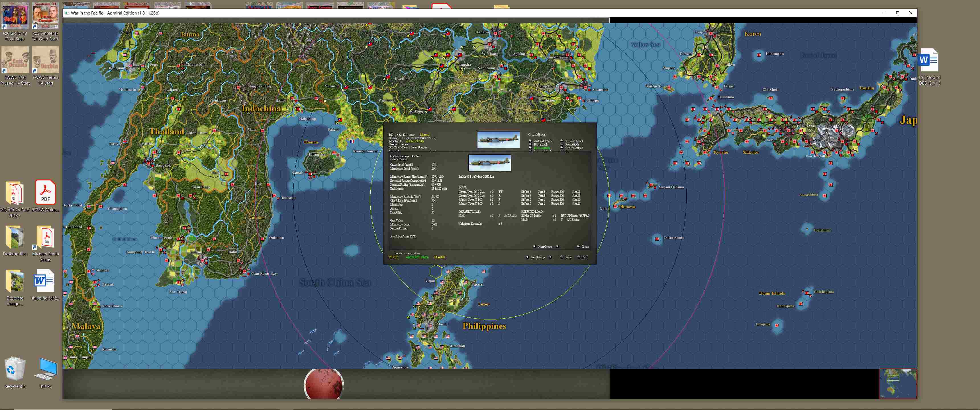Open PzC Sicily '43 Gold Start shortcut
This screenshot has width=980, height=410.
click(x=15, y=22)
